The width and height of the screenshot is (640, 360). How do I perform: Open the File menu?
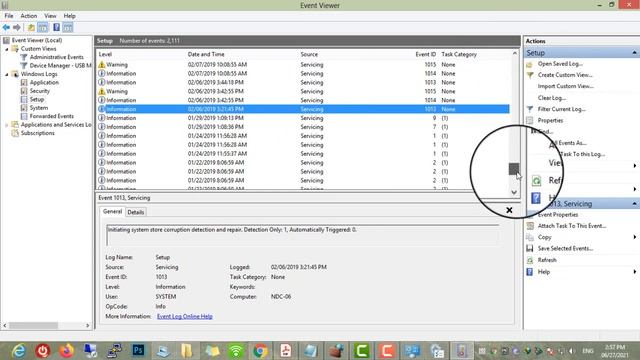9,16
